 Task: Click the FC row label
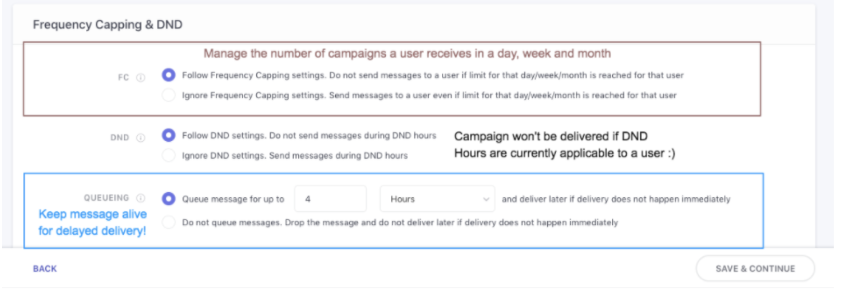click(123, 77)
